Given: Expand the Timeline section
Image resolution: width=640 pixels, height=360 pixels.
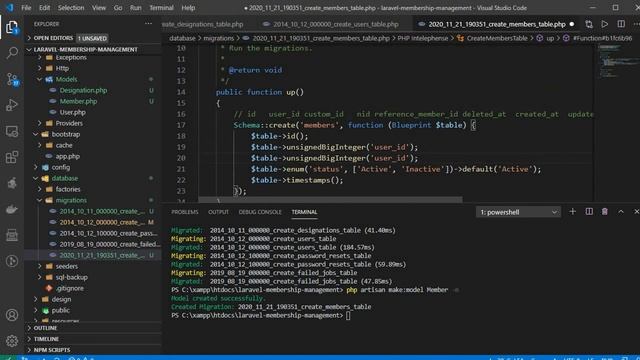Looking at the screenshot, I should coord(46,339).
